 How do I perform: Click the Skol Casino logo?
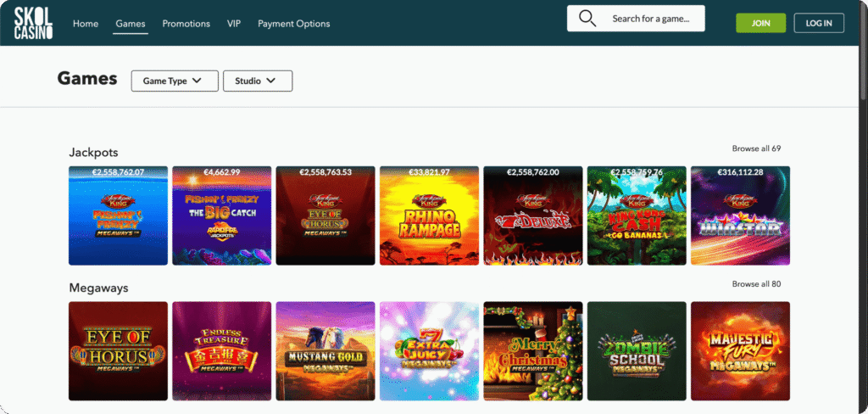[33, 23]
